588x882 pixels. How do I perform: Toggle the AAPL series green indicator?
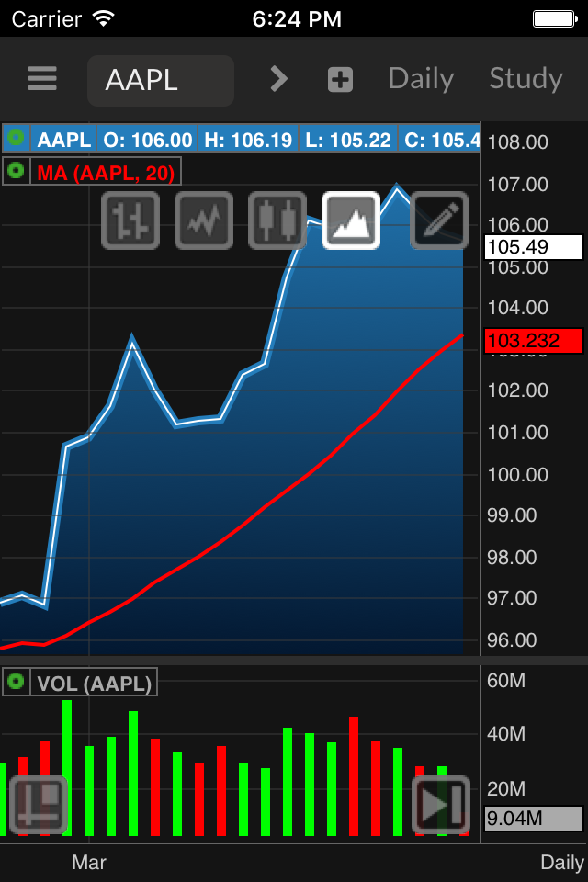click(16, 138)
